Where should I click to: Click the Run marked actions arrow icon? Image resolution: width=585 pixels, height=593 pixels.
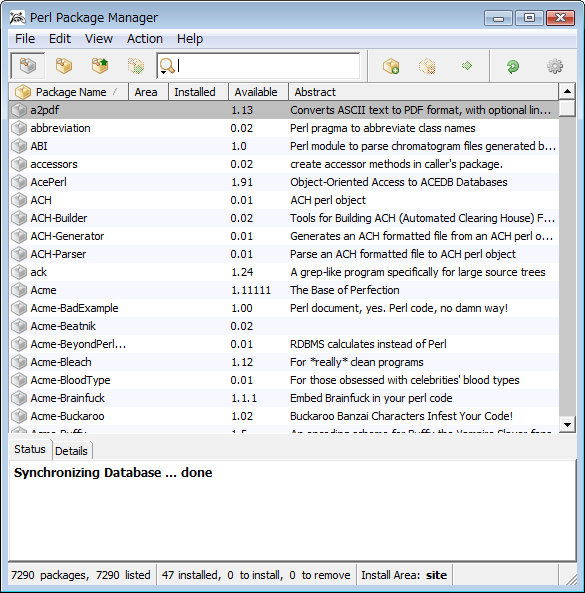467,66
